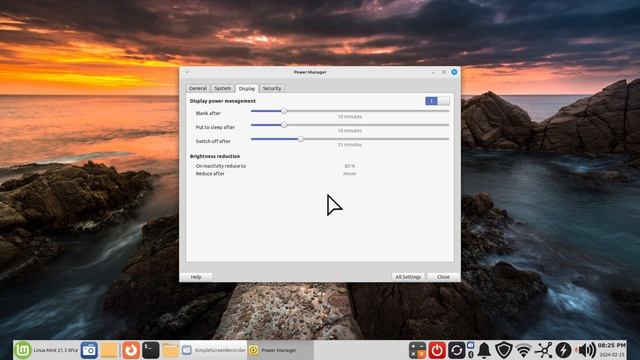640x360 pixels.
Task: Switch to the System tab
Action: 222,88
